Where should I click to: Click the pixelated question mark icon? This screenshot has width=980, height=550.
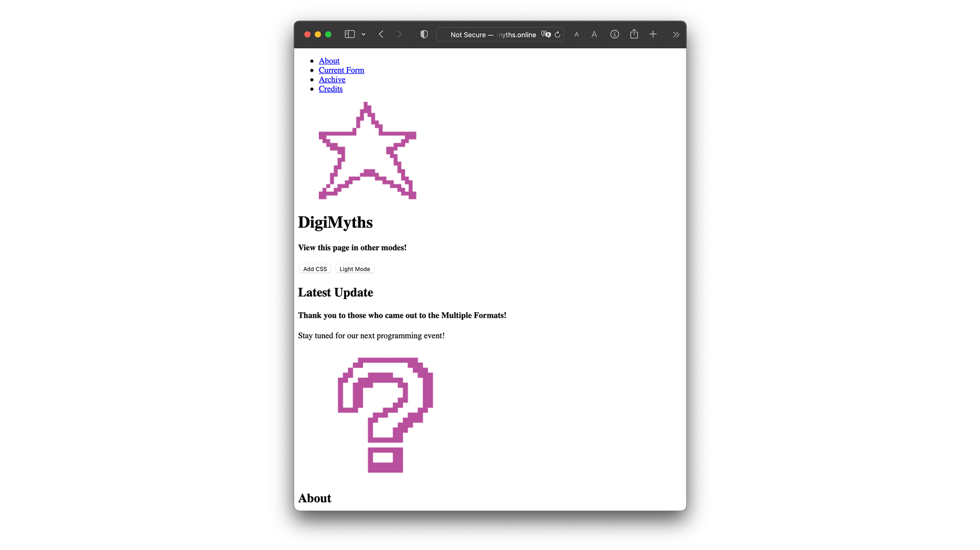coord(384,414)
